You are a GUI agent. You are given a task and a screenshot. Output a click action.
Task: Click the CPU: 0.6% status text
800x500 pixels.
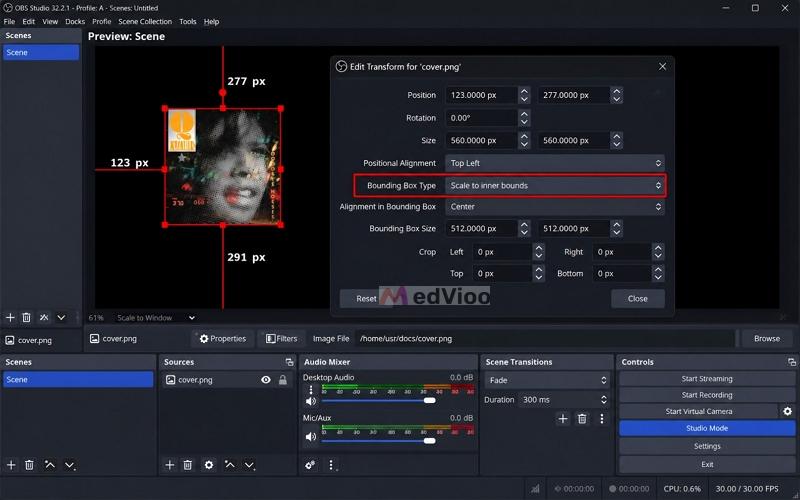(682, 489)
